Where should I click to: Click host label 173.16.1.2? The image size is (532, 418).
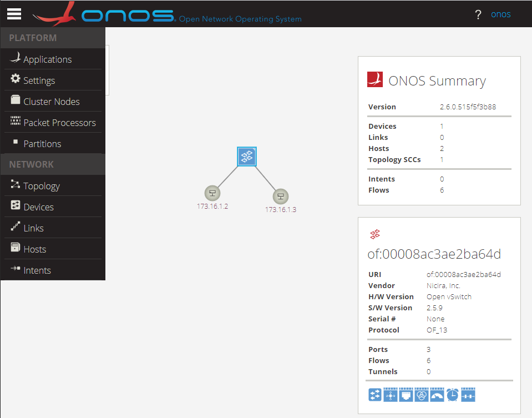[x=212, y=207]
